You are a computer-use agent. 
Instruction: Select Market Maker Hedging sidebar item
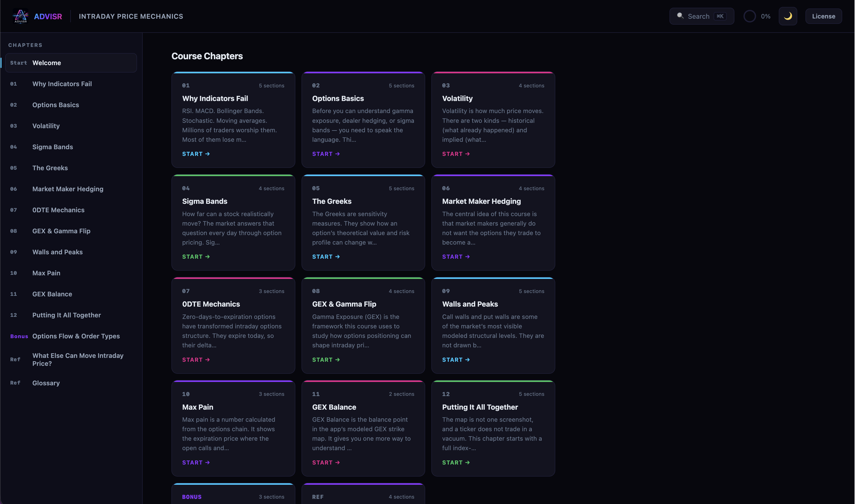coord(71,189)
